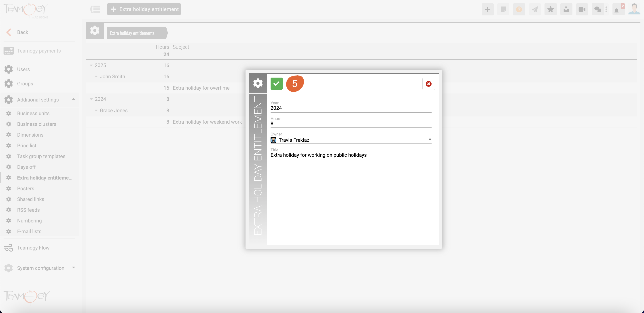Select Extra holiday entitlements menu item
644x313 pixels.
[44, 178]
